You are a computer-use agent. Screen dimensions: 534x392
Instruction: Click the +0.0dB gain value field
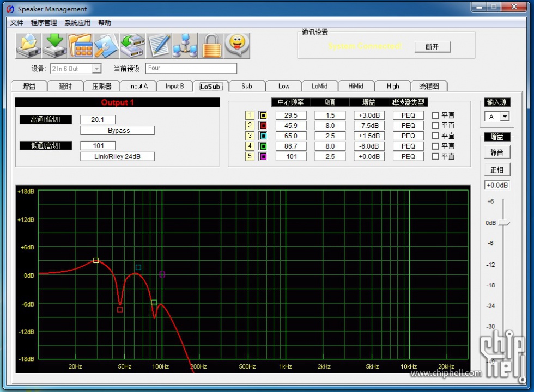click(497, 186)
